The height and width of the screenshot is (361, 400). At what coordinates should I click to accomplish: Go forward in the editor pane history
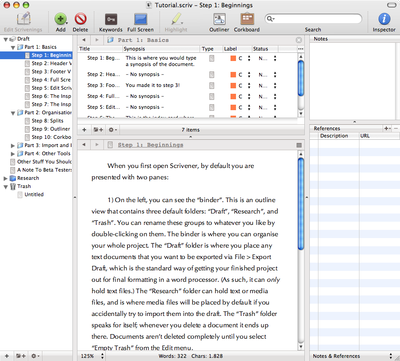tap(97, 145)
